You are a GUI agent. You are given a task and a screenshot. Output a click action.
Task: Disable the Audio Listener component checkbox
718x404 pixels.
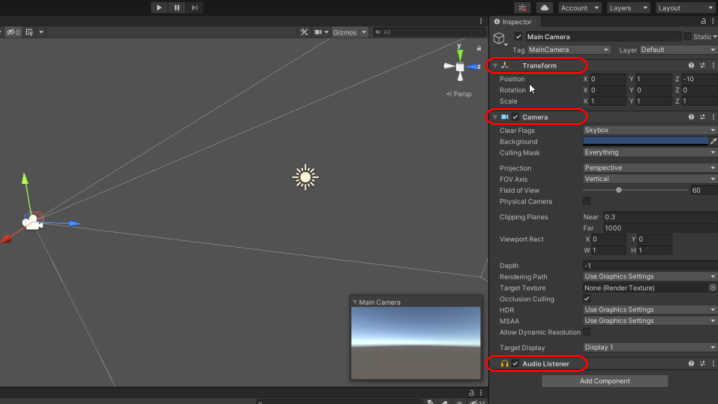click(516, 363)
